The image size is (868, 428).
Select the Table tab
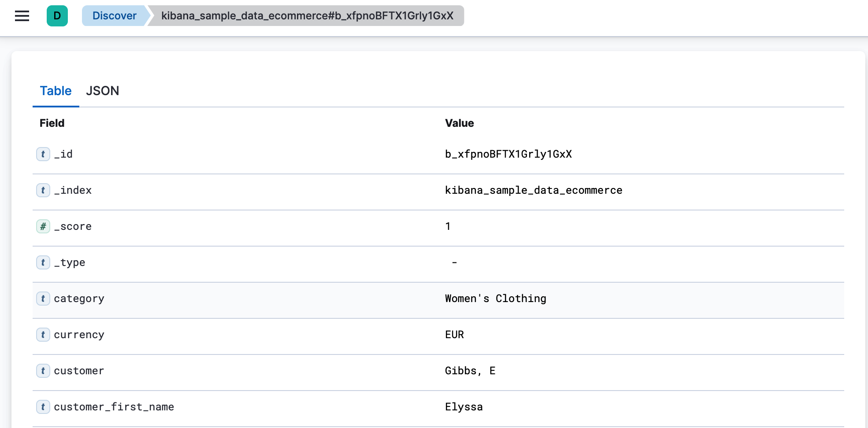click(56, 91)
